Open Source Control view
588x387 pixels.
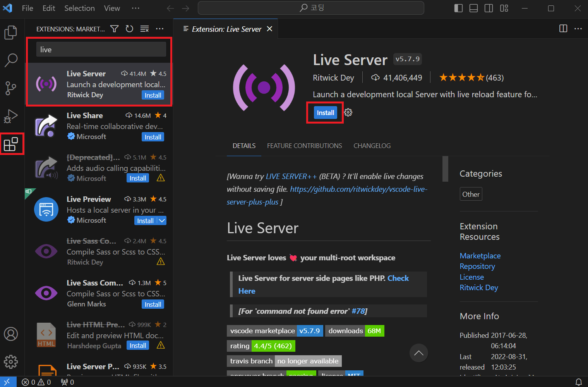pyautogui.click(x=11, y=88)
